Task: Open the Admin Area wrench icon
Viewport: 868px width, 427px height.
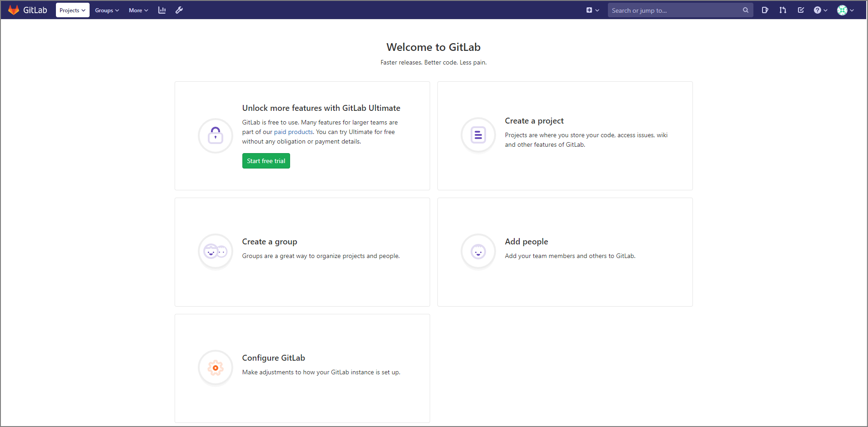Action: [x=179, y=10]
